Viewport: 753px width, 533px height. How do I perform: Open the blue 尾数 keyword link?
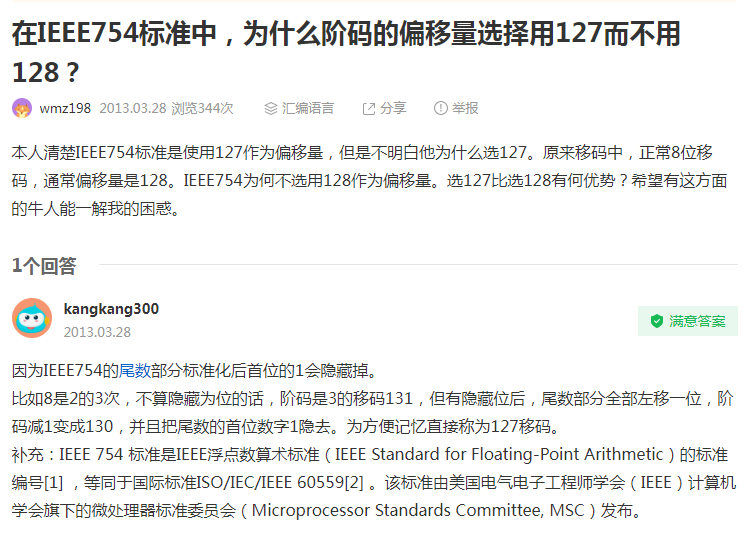coord(135,371)
